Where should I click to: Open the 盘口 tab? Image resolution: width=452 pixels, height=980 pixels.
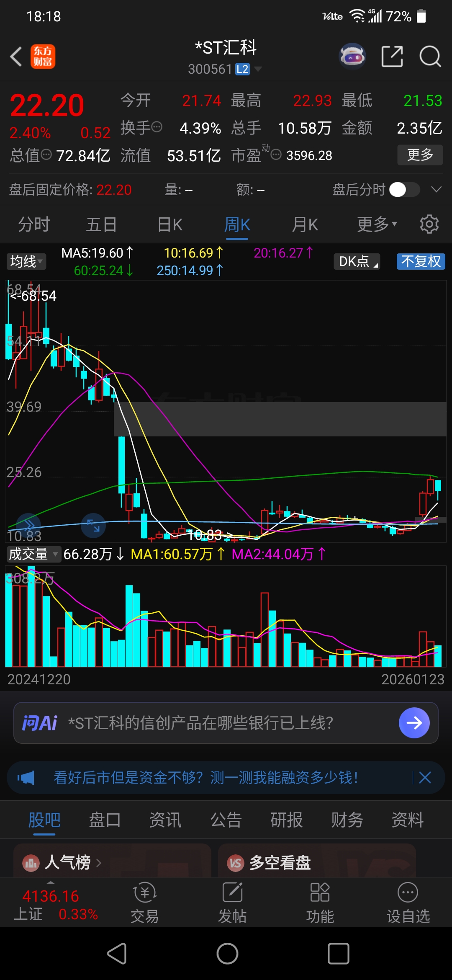pos(105,820)
